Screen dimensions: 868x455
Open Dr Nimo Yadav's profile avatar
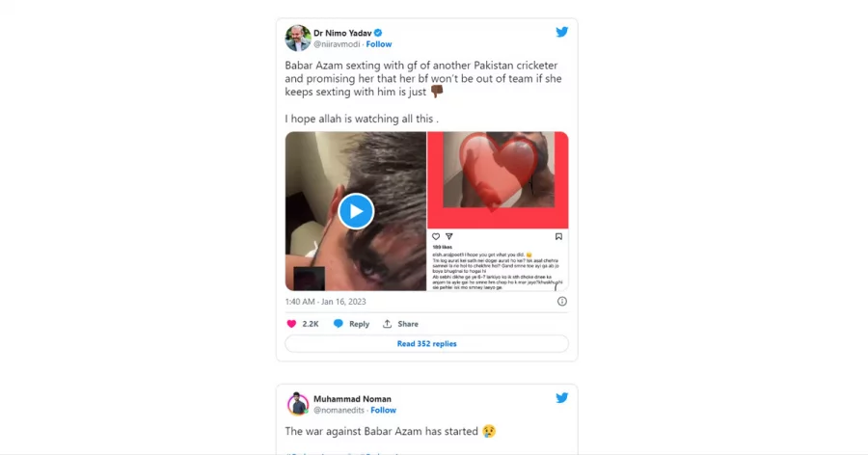click(298, 39)
